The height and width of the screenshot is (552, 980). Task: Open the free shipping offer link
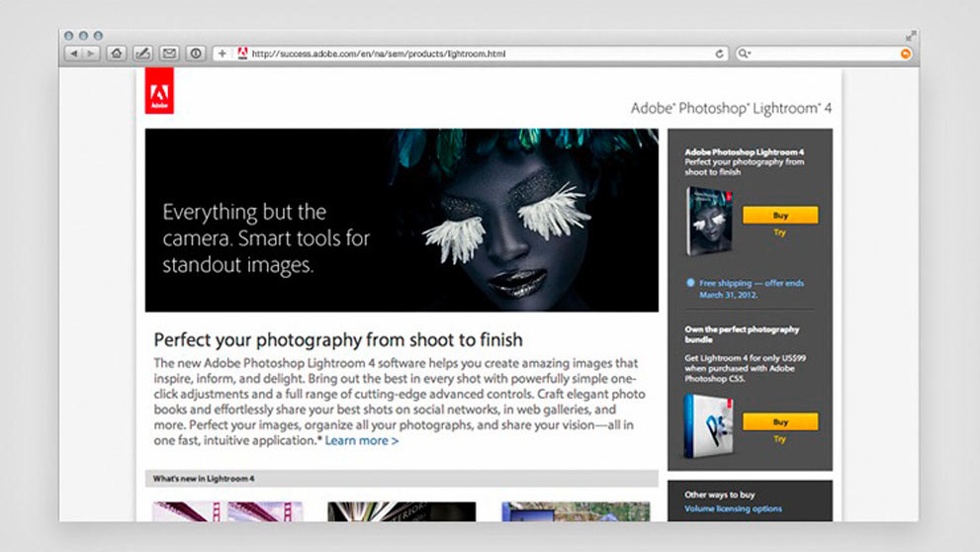tap(752, 289)
